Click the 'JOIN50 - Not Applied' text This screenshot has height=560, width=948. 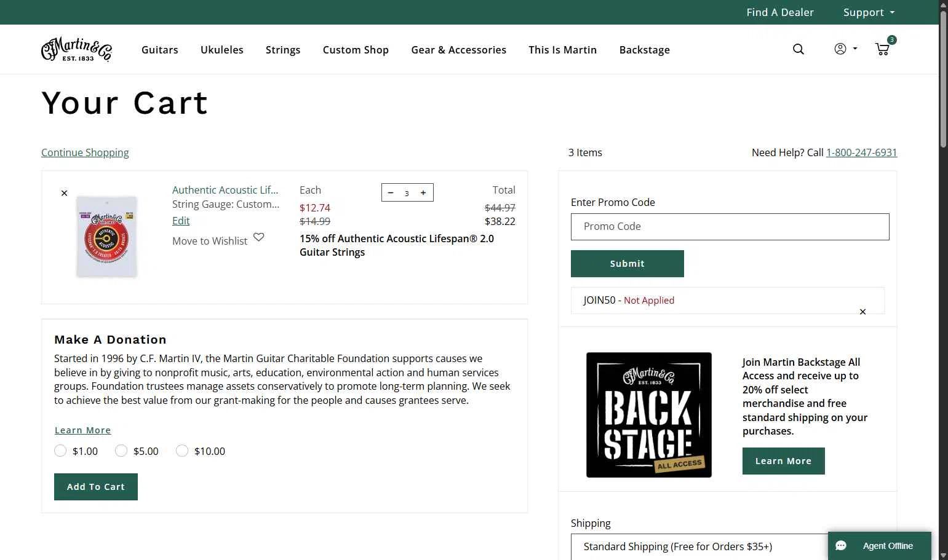coord(629,300)
